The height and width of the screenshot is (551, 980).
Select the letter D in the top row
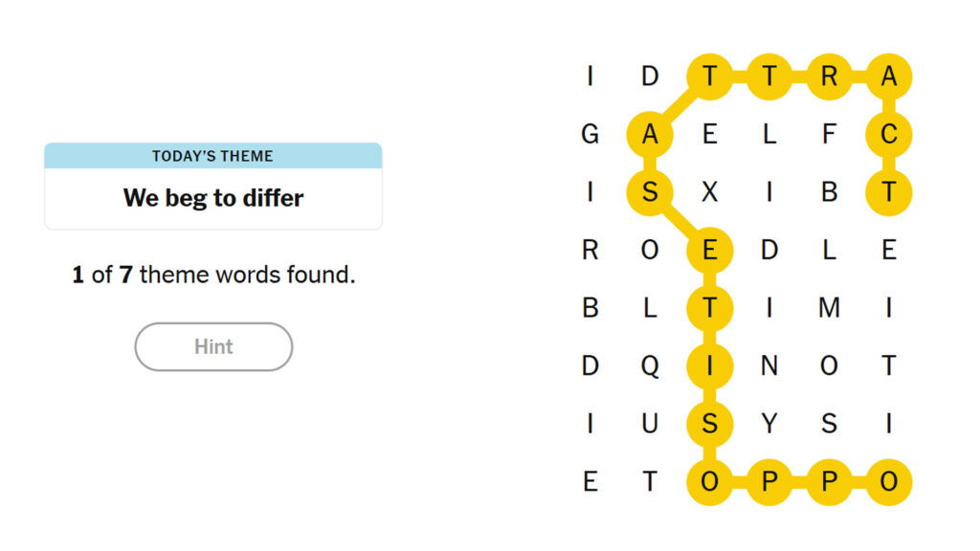pos(650,77)
